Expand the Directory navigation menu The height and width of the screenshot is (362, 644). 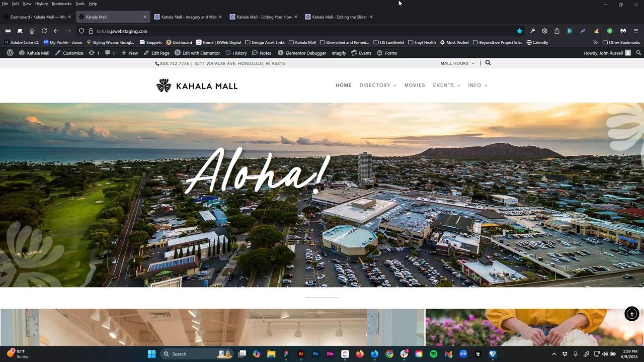pyautogui.click(x=378, y=85)
